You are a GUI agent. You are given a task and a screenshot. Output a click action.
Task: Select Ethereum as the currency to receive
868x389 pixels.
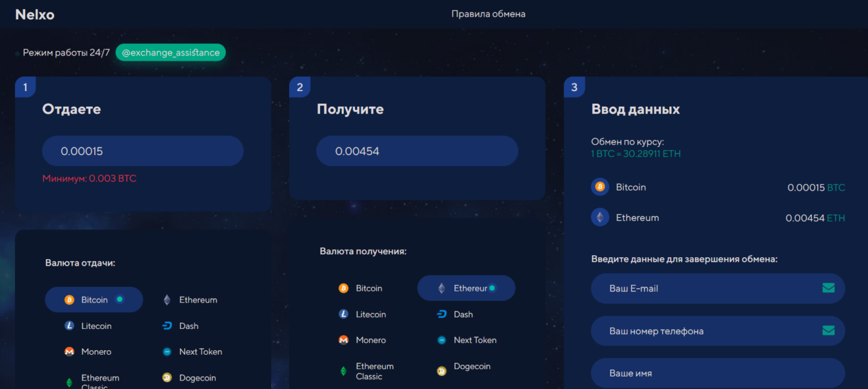(x=466, y=288)
